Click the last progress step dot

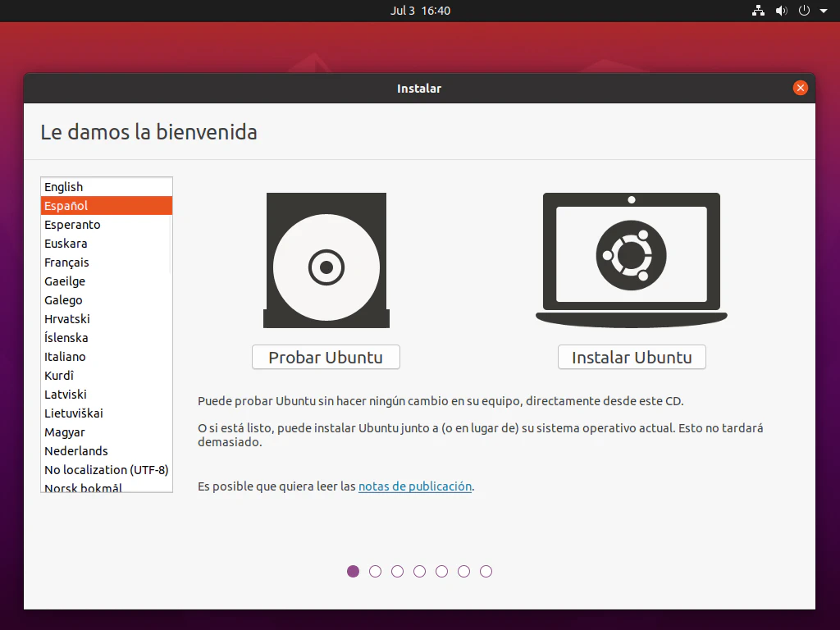[486, 572]
